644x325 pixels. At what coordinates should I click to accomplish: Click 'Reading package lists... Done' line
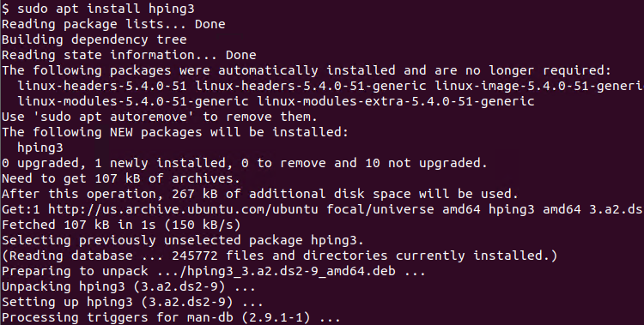pos(113,24)
